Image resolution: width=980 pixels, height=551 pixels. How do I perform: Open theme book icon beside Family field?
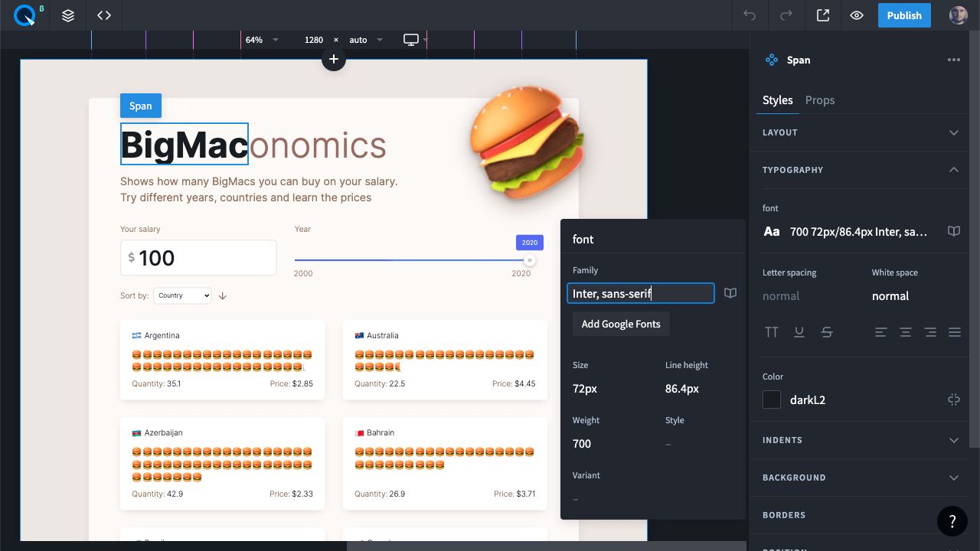(x=730, y=293)
